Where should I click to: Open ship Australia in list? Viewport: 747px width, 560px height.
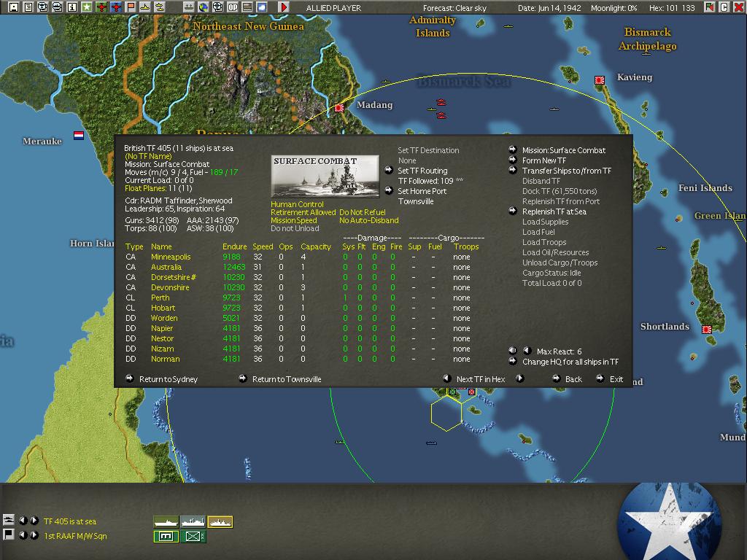pos(166,267)
